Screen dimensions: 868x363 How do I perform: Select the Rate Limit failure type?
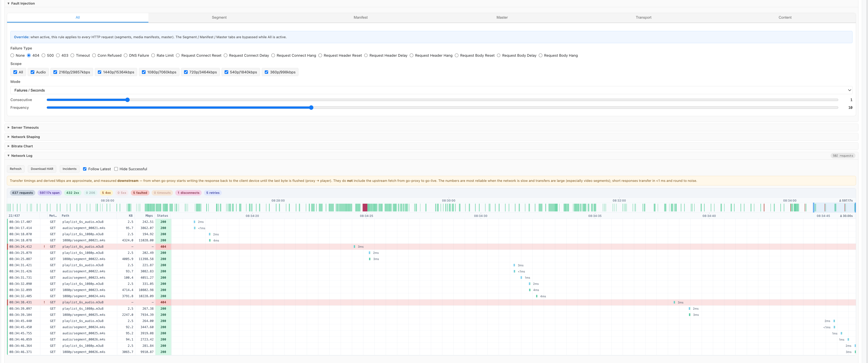153,55
